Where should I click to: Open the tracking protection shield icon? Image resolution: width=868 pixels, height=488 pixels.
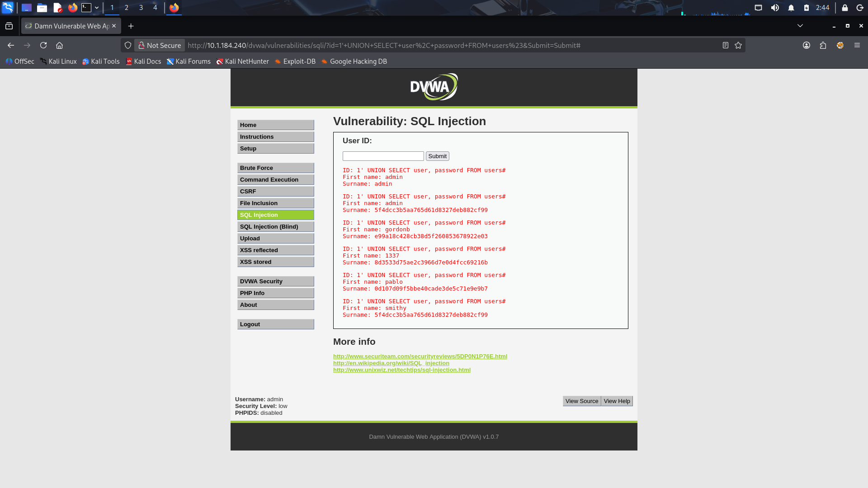(x=128, y=45)
